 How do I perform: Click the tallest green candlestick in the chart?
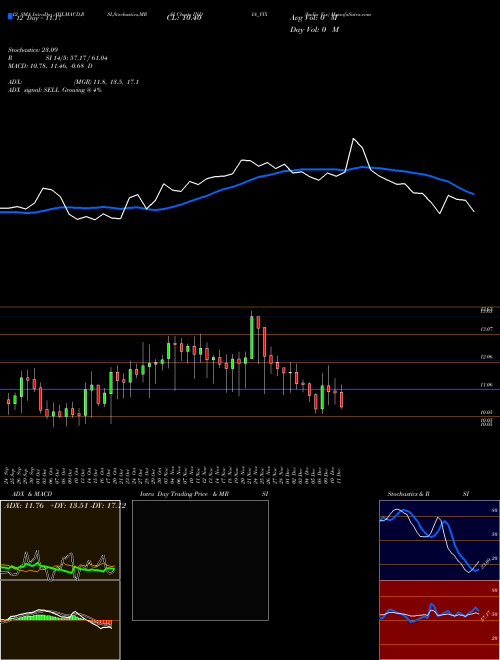tap(252, 338)
